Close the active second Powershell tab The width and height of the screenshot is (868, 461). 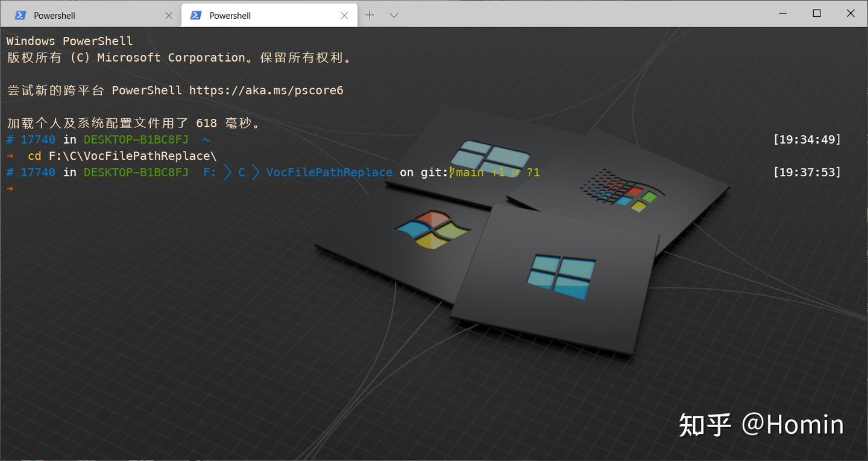(x=344, y=15)
